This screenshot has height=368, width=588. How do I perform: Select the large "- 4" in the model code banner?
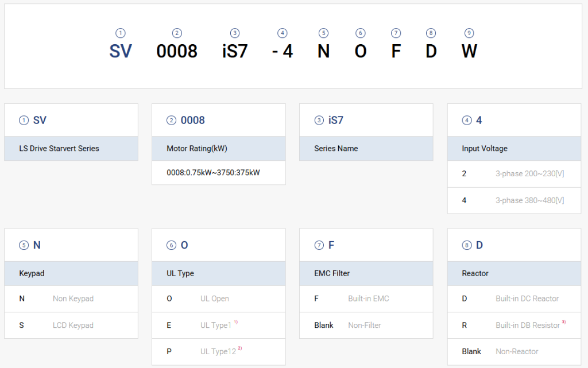[283, 51]
